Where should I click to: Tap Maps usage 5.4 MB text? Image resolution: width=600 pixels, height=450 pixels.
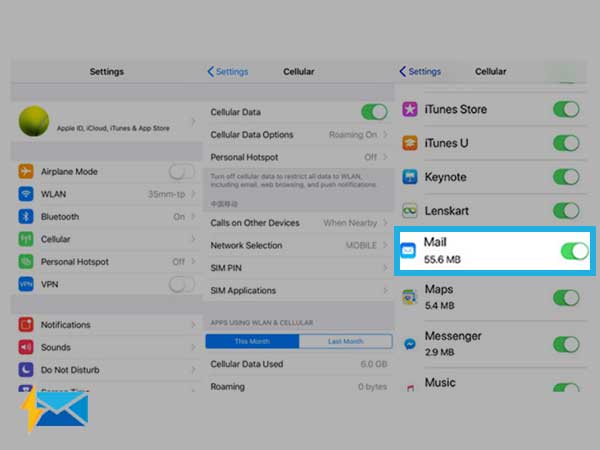pos(440,306)
